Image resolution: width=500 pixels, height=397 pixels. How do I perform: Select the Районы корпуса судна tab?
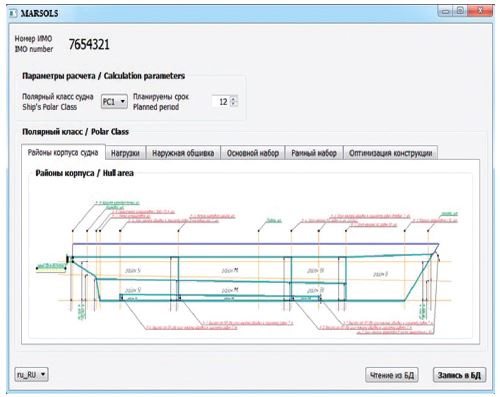63,152
